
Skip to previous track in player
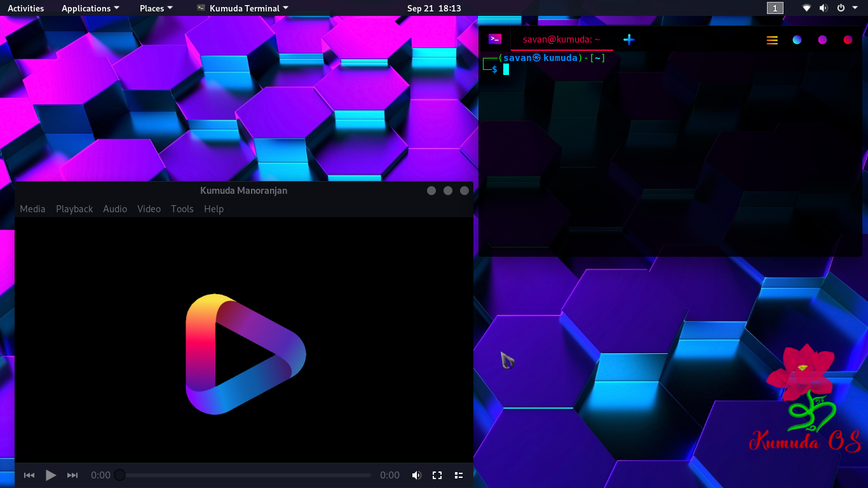click(x=29, y=475)
